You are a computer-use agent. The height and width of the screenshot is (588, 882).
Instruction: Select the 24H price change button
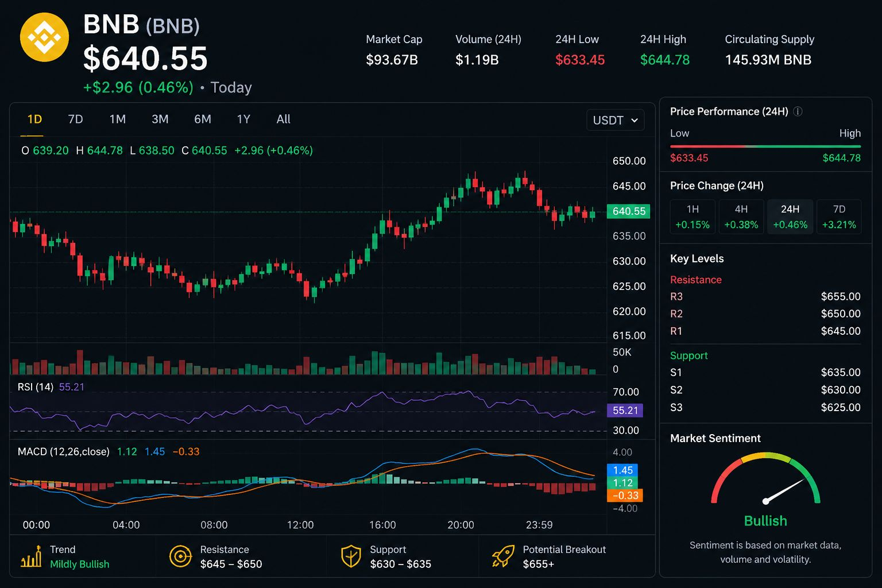click(x=790, y=216)
